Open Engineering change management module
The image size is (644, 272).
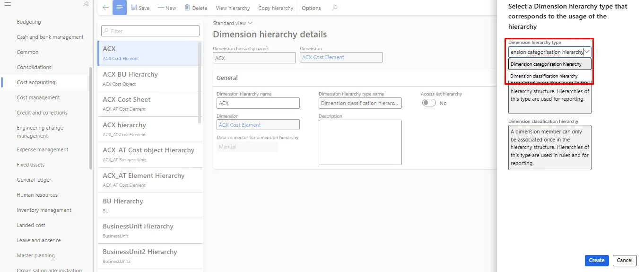(40, 132)
